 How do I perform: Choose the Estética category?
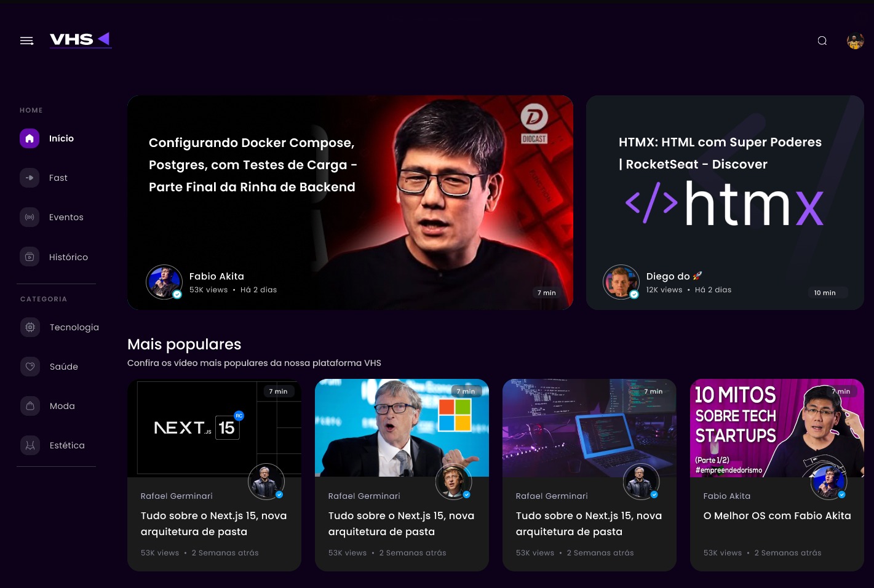(67, 445)
